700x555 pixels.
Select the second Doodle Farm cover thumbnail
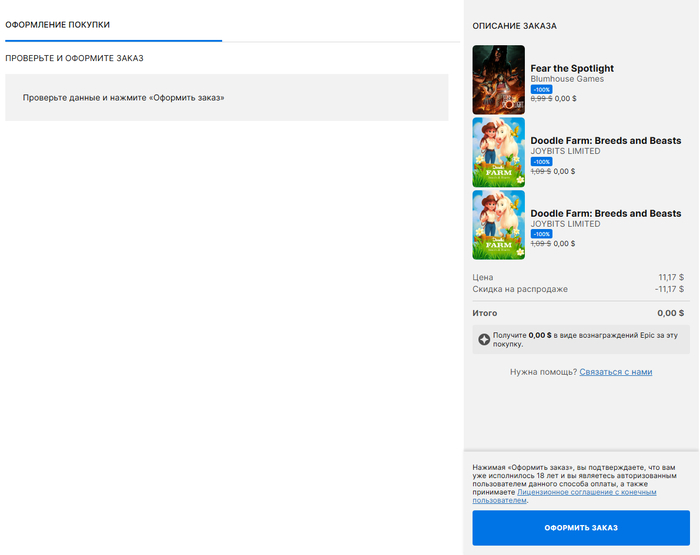498,225
